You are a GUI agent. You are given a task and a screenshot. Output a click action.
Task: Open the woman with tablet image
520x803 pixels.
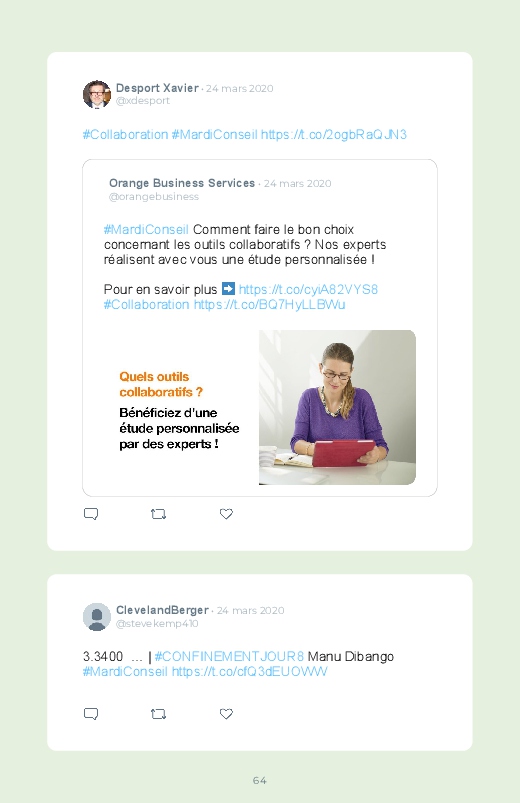(337, 407)
